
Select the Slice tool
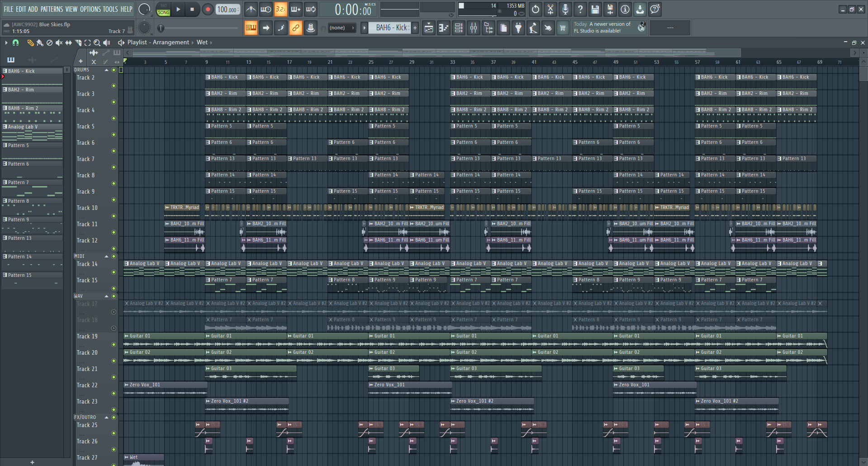pos(78,43)
